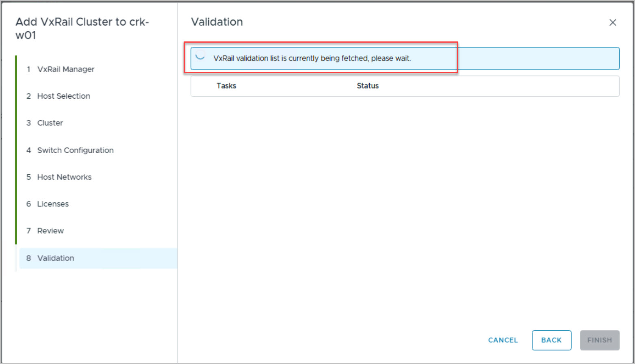Open Host Networks step
The height and width of the screenshot is (364, 635).
(64, 177)
